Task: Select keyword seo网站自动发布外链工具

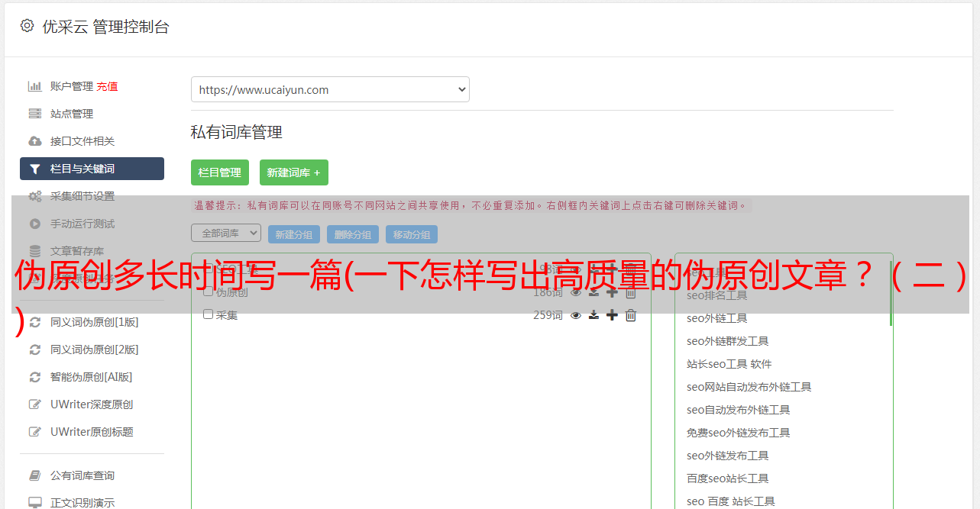Action: pos(749,387)
